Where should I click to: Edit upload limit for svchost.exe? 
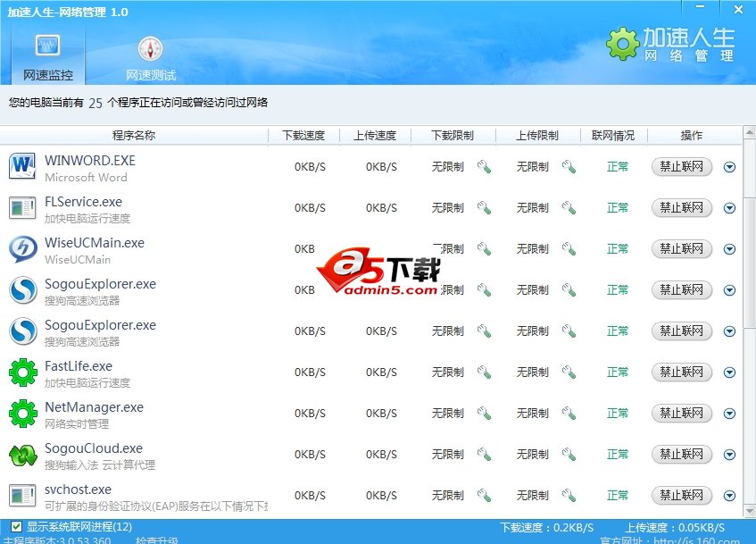pos(569,495)
